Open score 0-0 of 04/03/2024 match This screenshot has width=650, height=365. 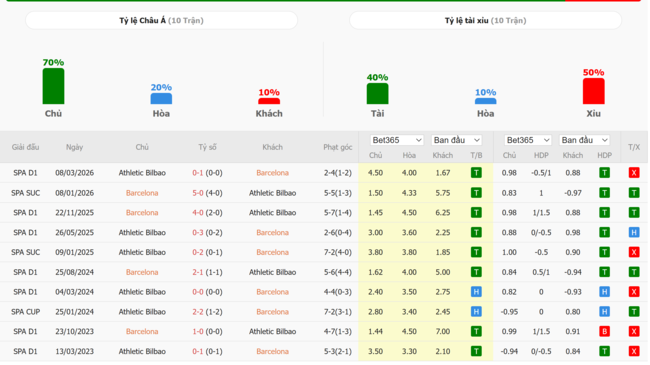point(198,292)
